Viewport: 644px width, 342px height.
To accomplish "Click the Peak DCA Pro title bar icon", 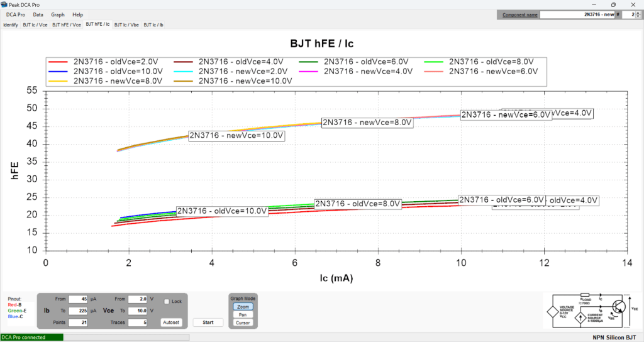I will pyautogui.click(x=4, y=4).
